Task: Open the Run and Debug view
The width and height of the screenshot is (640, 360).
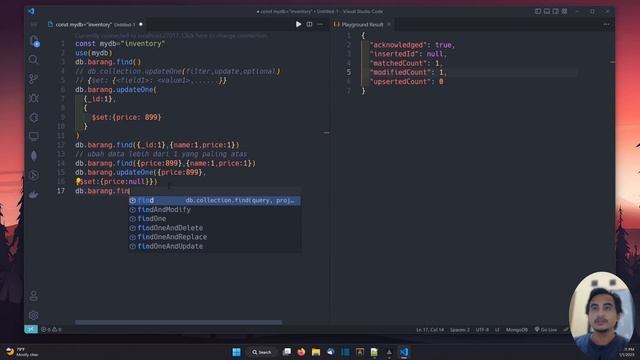Action: 33,98
